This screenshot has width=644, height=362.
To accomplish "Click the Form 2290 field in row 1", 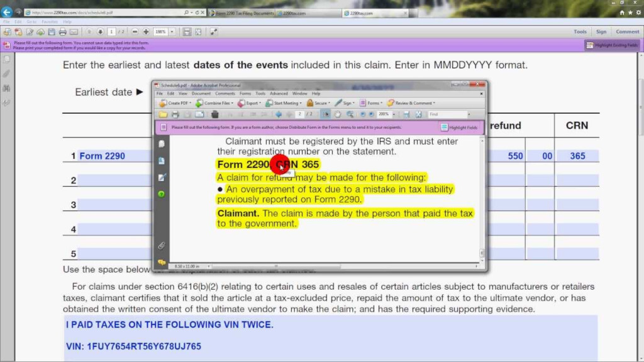I will click(114, 156).
